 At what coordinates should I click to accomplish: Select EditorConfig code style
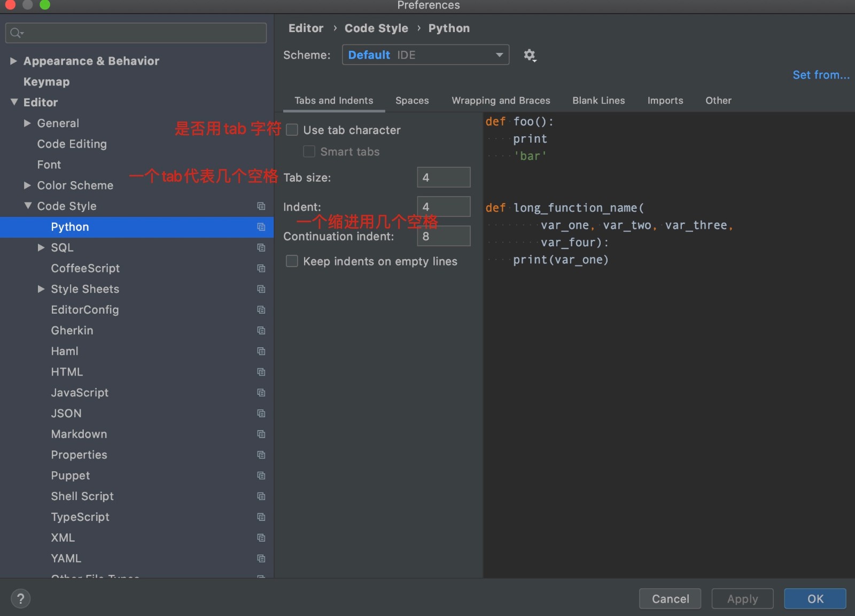point(85,310)
